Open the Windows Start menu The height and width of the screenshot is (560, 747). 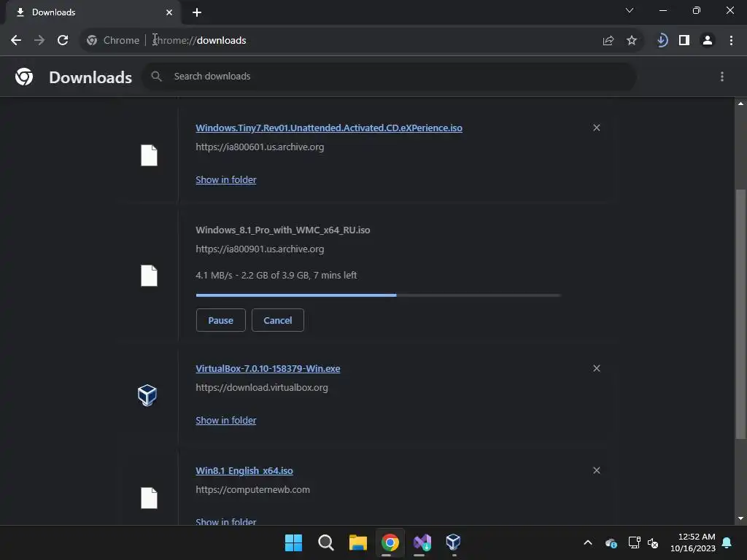pyautogui.click(x=293, y=542)
